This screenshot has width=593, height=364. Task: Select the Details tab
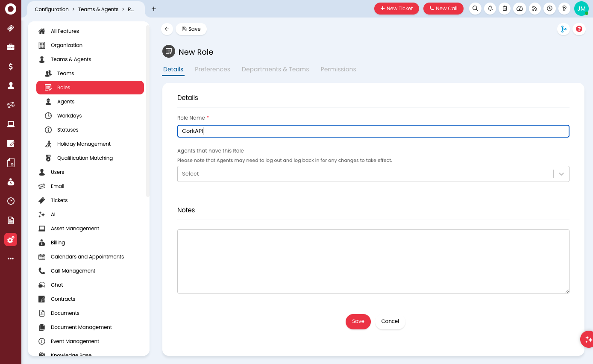pos(173,69)
